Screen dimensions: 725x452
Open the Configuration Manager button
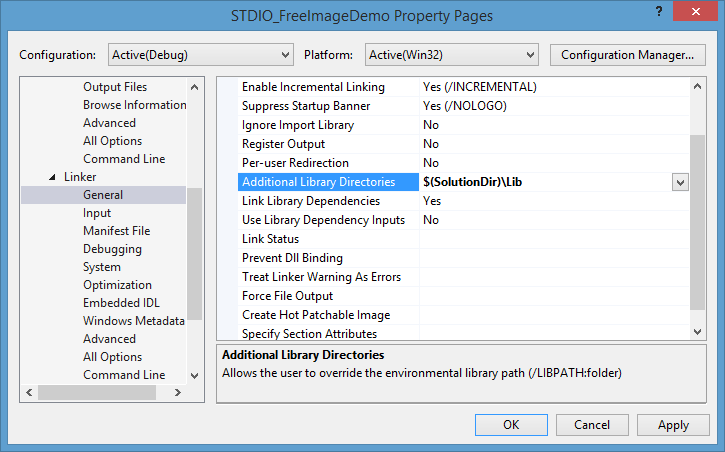627,55
